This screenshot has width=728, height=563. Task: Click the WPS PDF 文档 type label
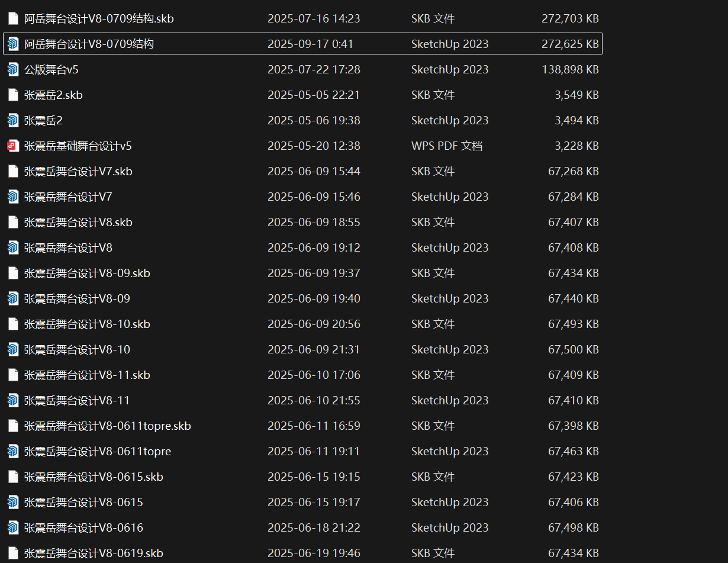[447, 146]
